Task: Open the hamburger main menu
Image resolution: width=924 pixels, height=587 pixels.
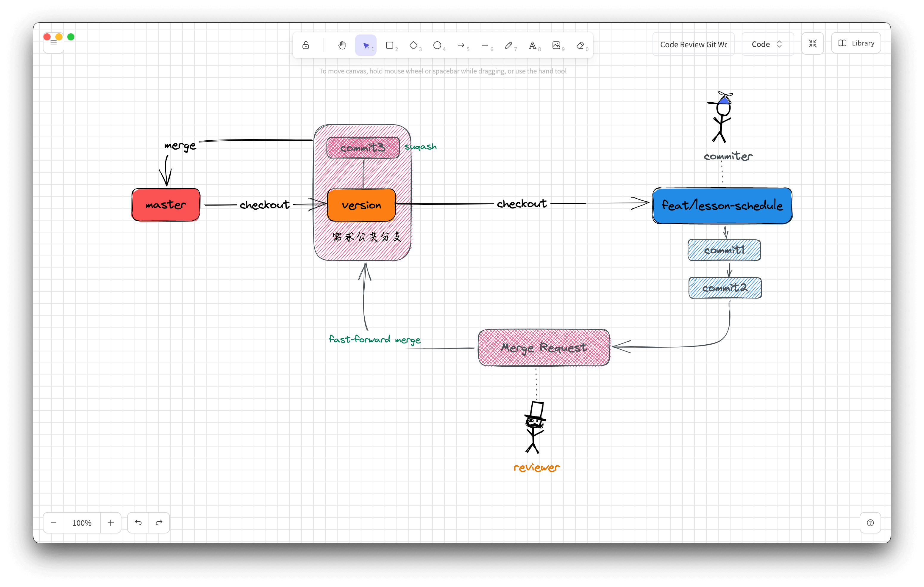Action: tap(54, 43)
